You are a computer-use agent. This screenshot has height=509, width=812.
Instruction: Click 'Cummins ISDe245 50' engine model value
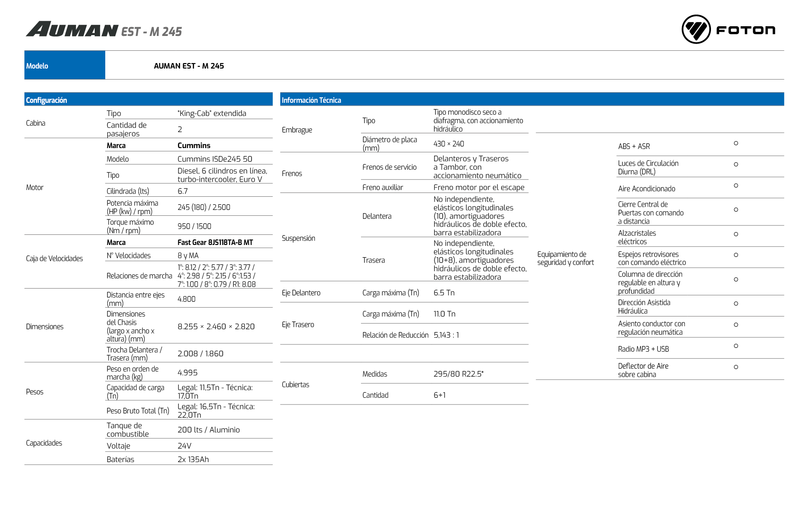pos(215,159)
